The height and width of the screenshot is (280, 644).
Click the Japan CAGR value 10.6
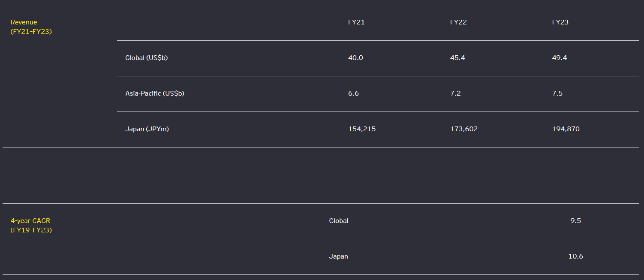point(575,256)
